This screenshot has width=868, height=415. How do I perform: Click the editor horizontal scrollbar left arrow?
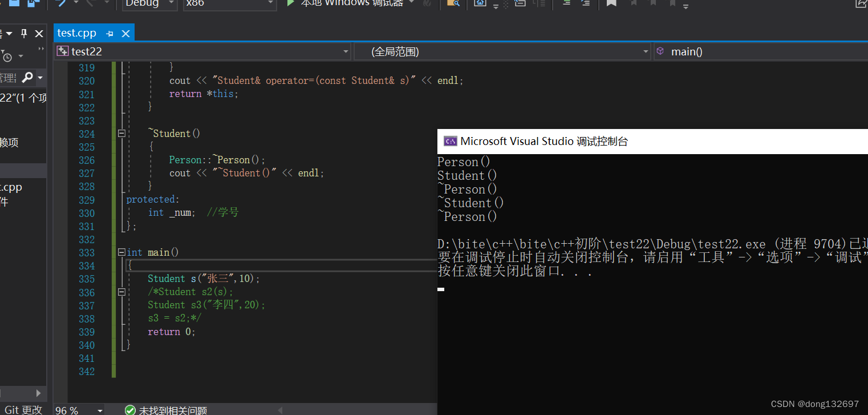coord(279,410)
